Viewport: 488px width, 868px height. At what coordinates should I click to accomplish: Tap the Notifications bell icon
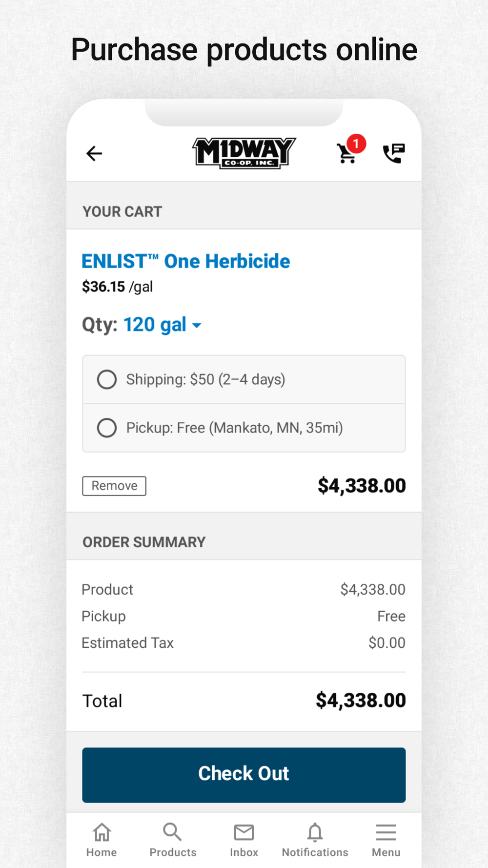(x=315, y=832)
